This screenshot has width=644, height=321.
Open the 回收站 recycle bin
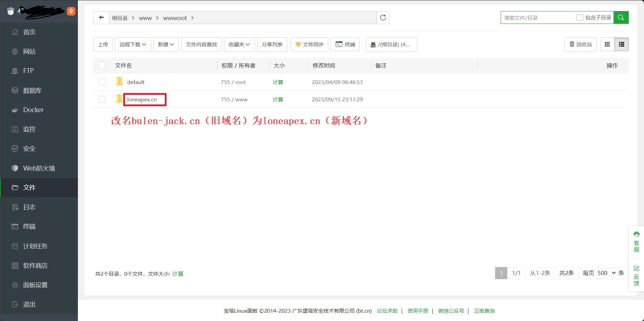[581, 44]
